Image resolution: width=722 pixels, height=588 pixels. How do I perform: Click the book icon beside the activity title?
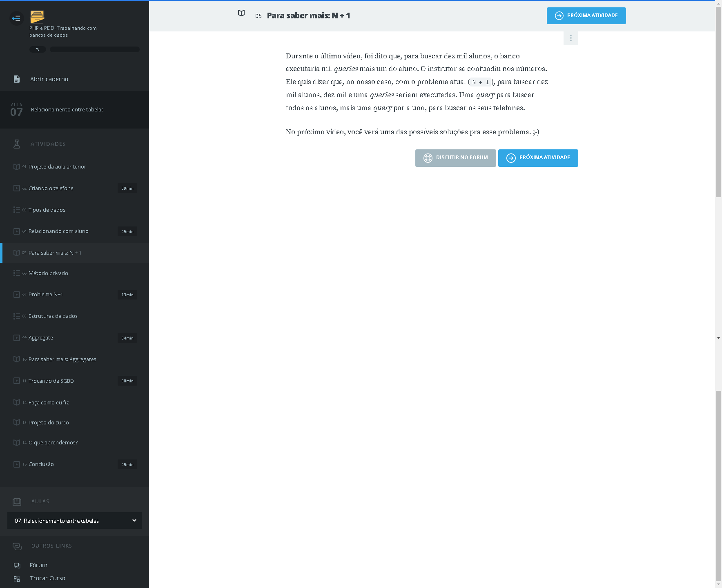[x=241, y=13]
